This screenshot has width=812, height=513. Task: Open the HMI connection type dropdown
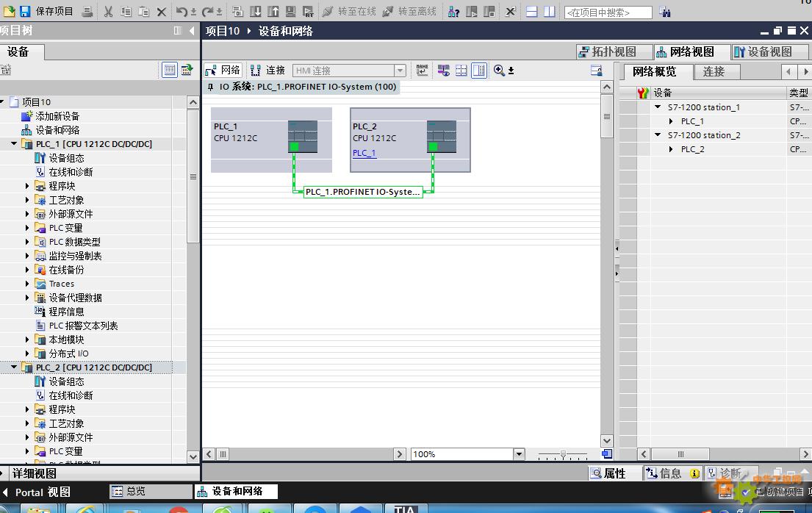tap(400, 71)
